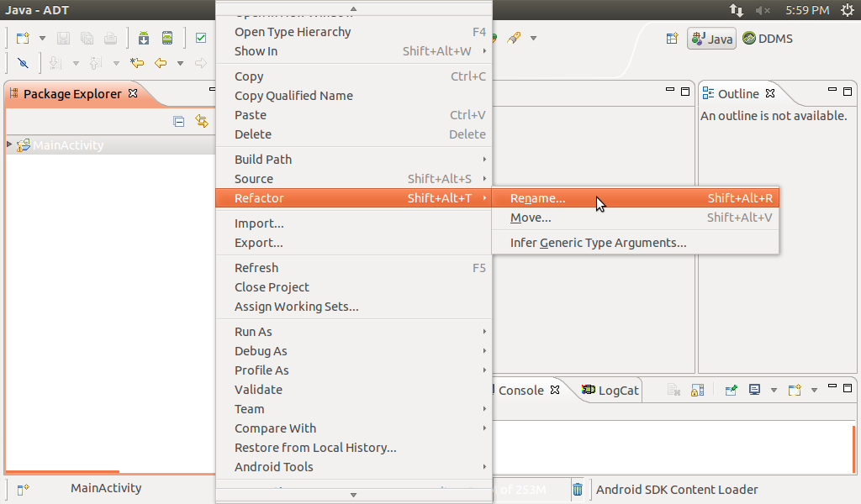Click the context menu scroll-up arrow
Image resolution: width=861 pixels, height=504 pixels.
[354, 8]
